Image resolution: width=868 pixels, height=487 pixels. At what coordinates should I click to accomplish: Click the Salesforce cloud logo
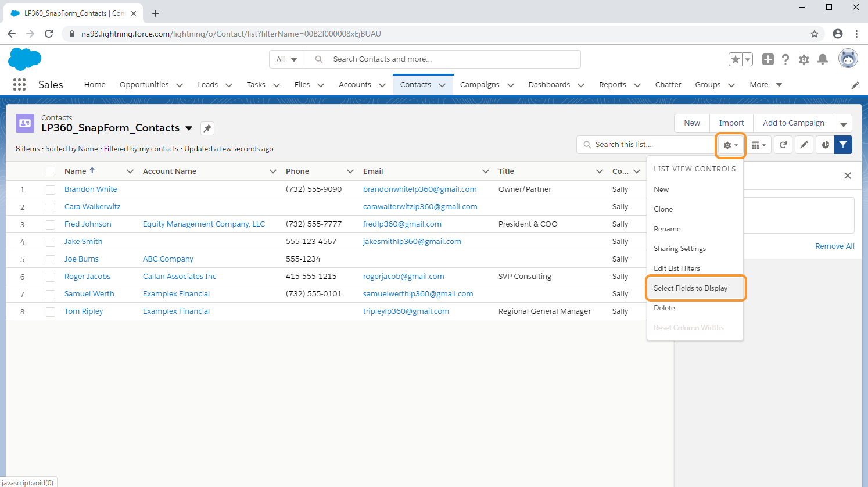[x=25, y=59]
